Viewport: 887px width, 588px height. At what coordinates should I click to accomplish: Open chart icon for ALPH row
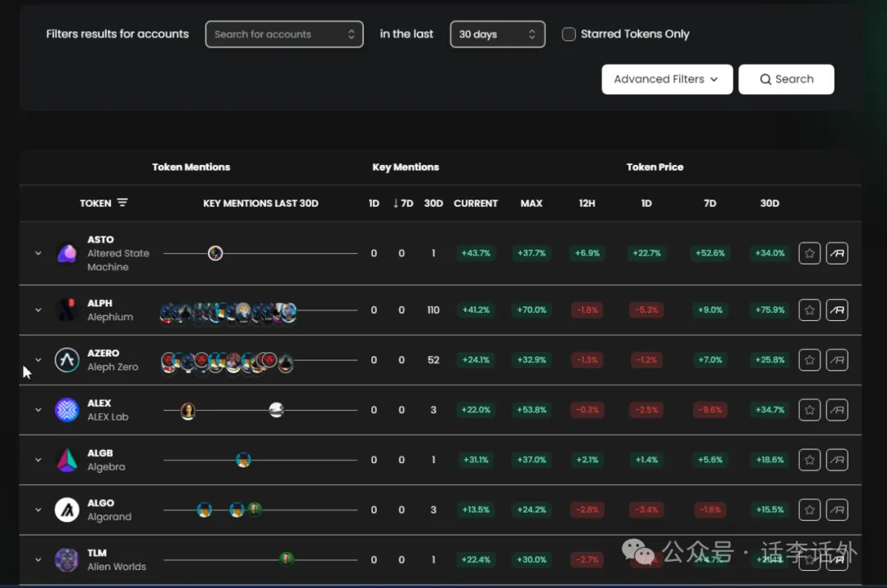(x=837, y=310)
